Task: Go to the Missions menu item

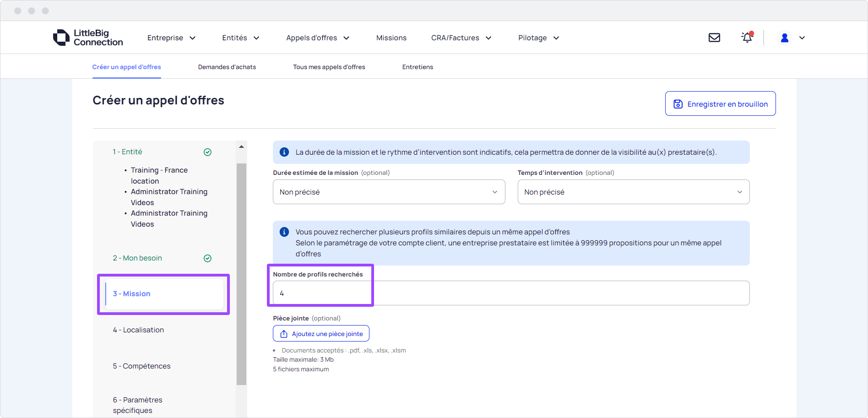Action: click(x=391, y=38)
